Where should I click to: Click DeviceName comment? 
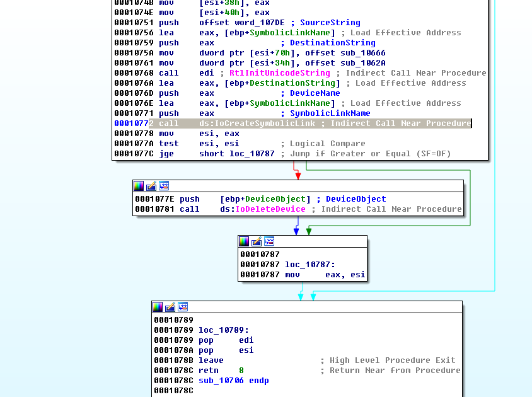click(315, 93)
